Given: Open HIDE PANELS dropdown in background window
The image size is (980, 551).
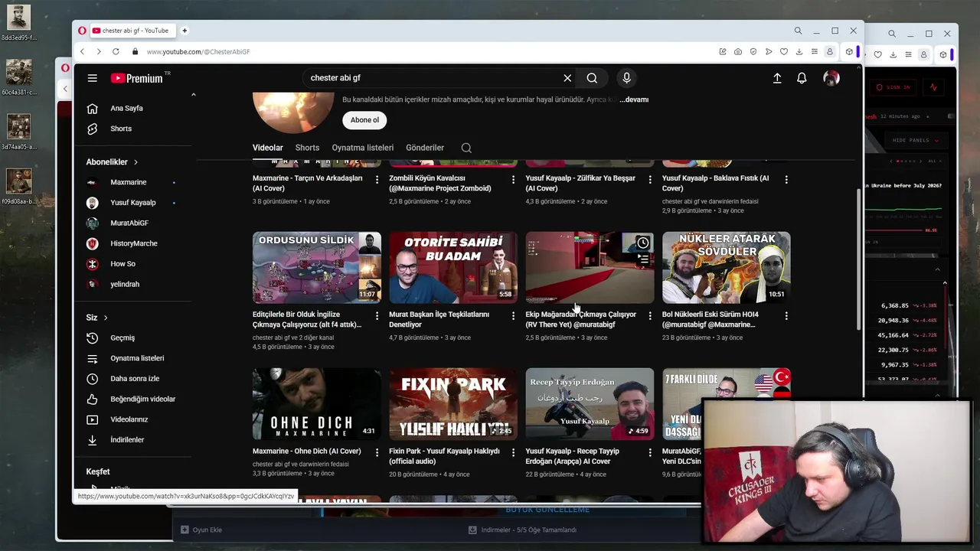Looking at the screenshot, I should click(915, 140).
